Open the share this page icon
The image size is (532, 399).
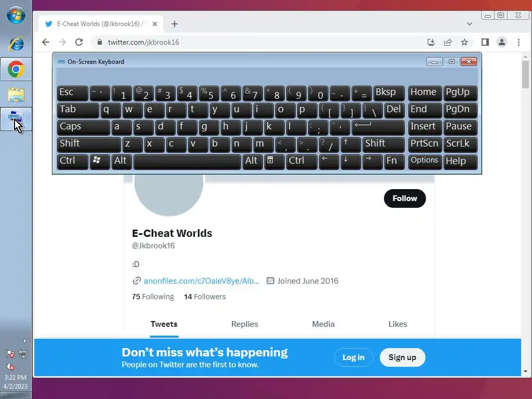click(x=448, y=42)
